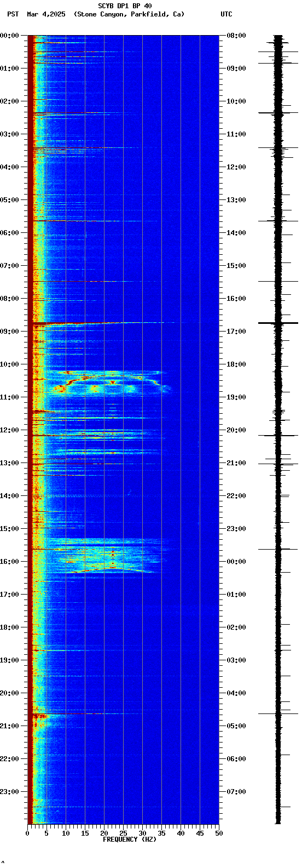This screenshot has width=302, height=868.
Task: Click the 50 Hz frequency tick label
Action: pyautogui.click(x=219, y=833)
